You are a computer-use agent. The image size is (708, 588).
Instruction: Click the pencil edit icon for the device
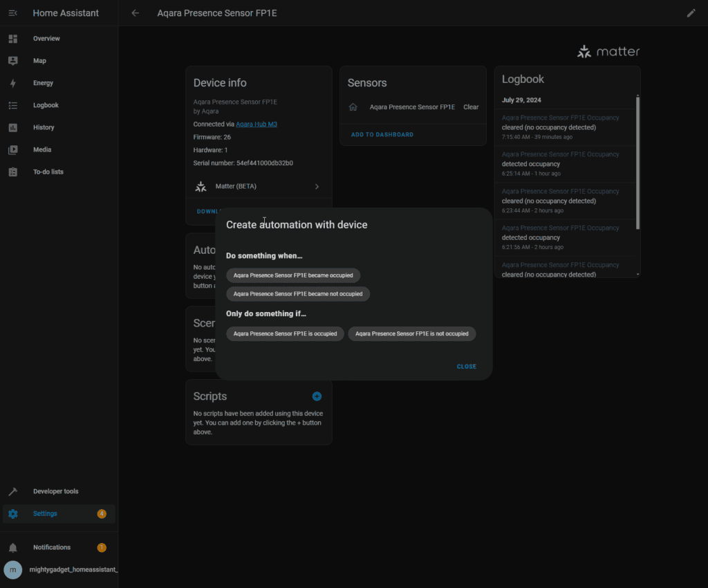691,13
